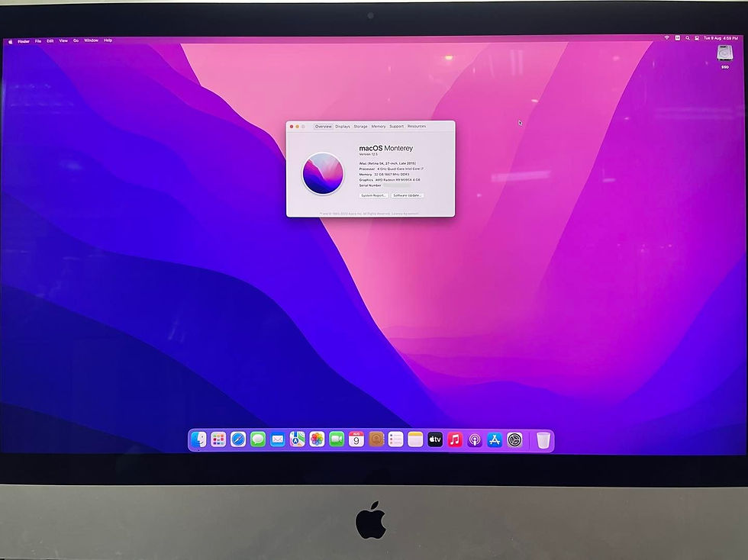Open Photos app in the Dock

pyautogui.click(x=317, y=439)
